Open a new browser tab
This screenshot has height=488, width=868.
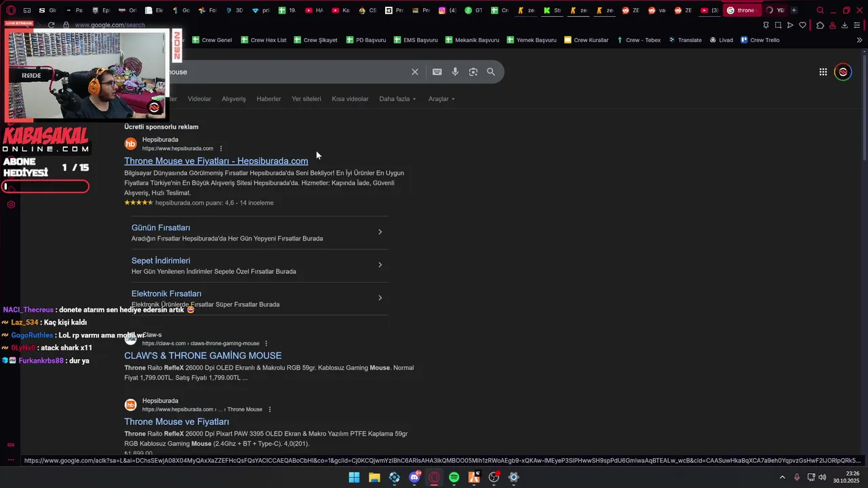[794, 10]
